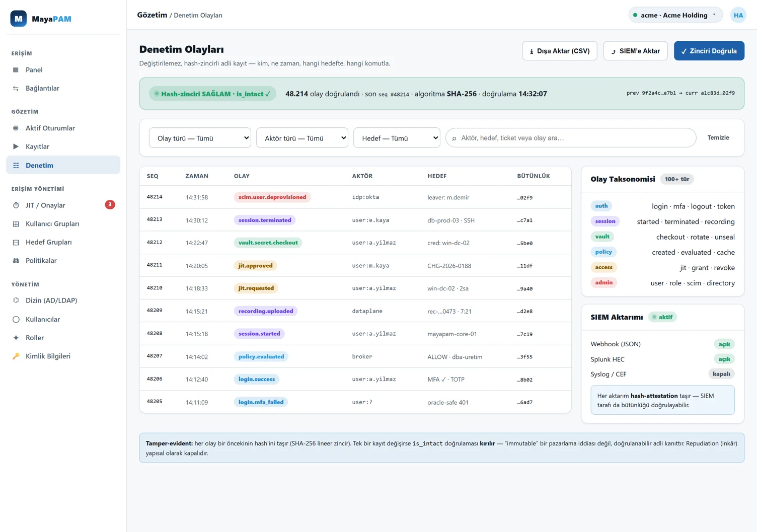Click the search magnifier icon
The height and width of the screenshot is (532, 757).
click(454, 138)
